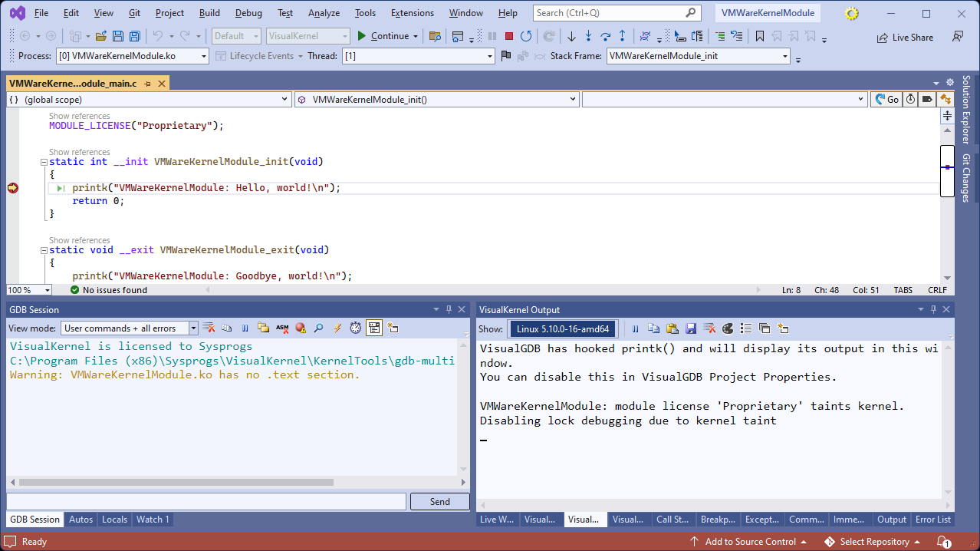Viewport: 980px width, 551px height.
Task: Toggle the breakpoint on the printk line
Action: 12,188
